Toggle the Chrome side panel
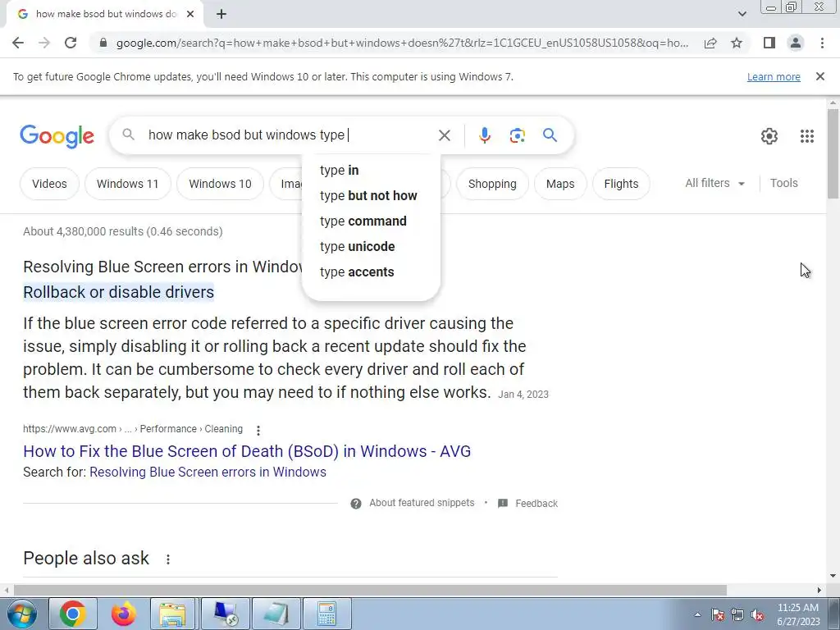This screenshot has width=840, height=630. [769, 43]
